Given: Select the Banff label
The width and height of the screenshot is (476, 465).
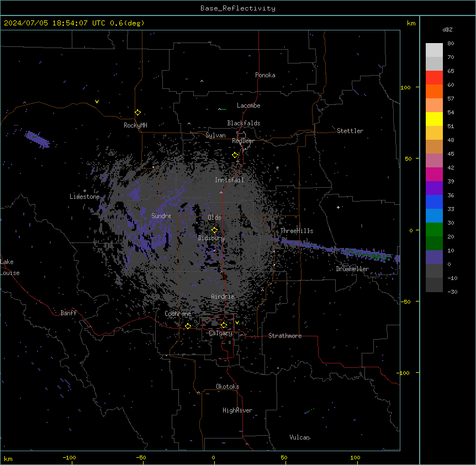Looking at the screenshot, I should point(68,313).
